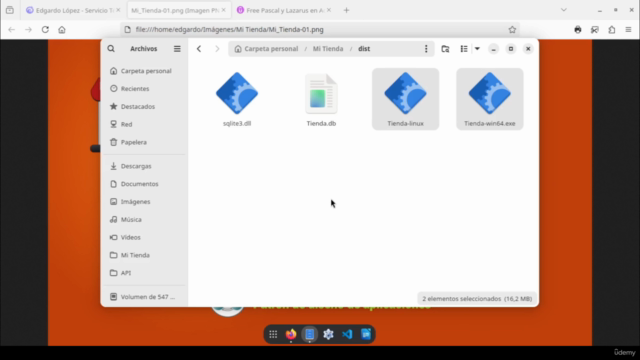Bookmark this page with the star icon

pyautogui.click(x=512, y=29)
